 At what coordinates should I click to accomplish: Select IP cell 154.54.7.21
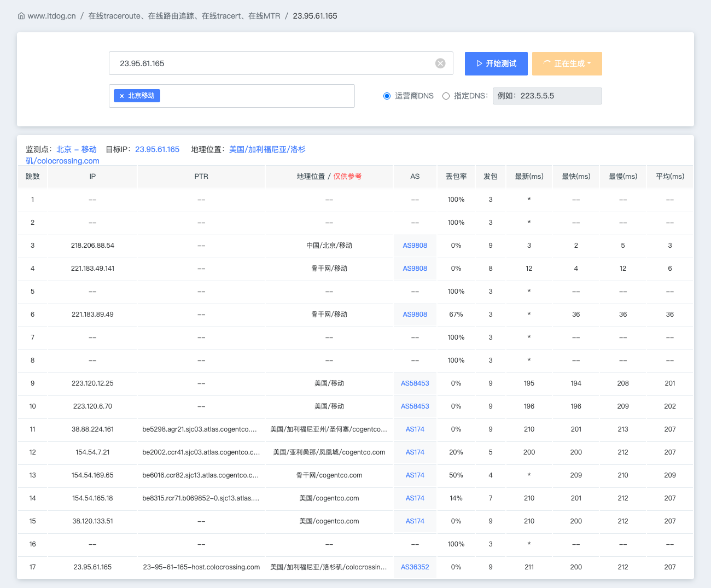[x=92, y=452]
